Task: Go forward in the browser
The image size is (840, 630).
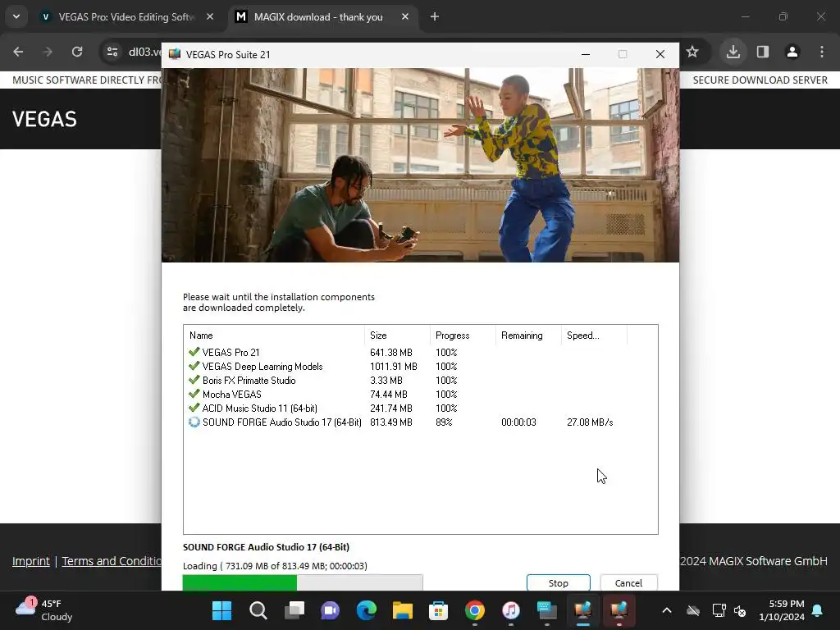Action: [x=48, y=52]
